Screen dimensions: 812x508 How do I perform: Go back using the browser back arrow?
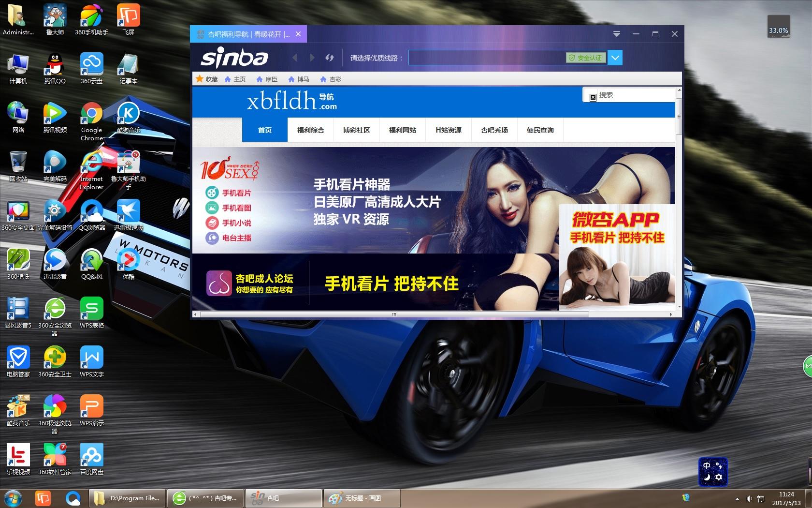coord(295,58)
